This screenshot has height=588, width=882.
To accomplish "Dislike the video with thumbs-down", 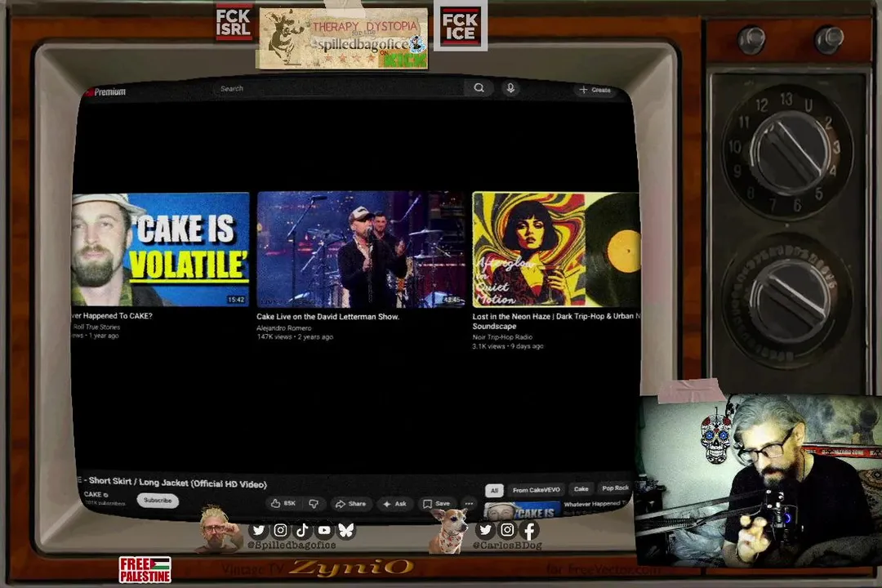I will (314, 504).
